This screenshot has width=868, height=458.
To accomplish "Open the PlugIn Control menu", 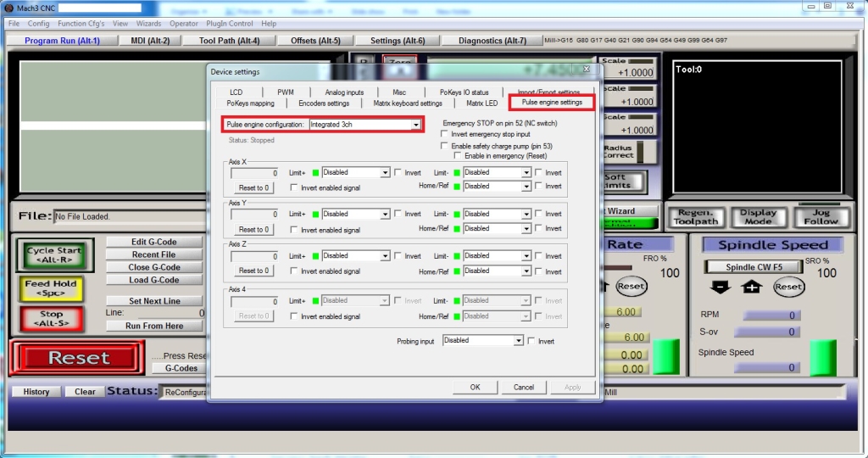I will tap(229, 24).
